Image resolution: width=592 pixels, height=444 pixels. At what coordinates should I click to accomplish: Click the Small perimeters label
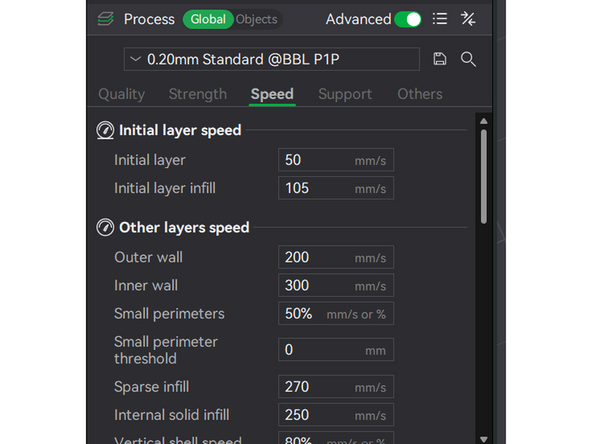click(169, 314)
